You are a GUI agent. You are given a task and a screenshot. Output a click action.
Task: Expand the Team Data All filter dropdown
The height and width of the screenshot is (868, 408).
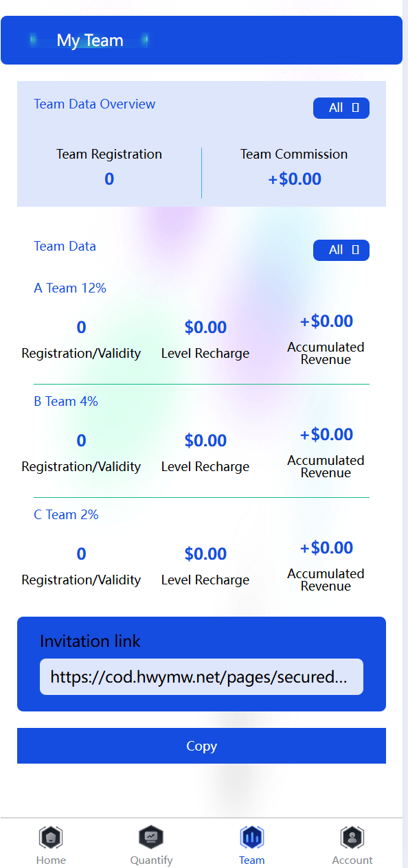pos(341,250)
